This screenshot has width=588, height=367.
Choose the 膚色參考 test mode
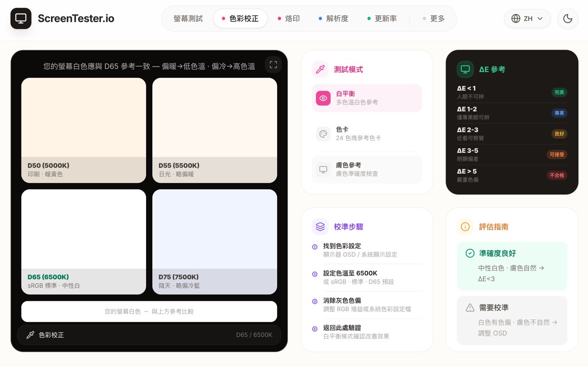tap(367, 169)
